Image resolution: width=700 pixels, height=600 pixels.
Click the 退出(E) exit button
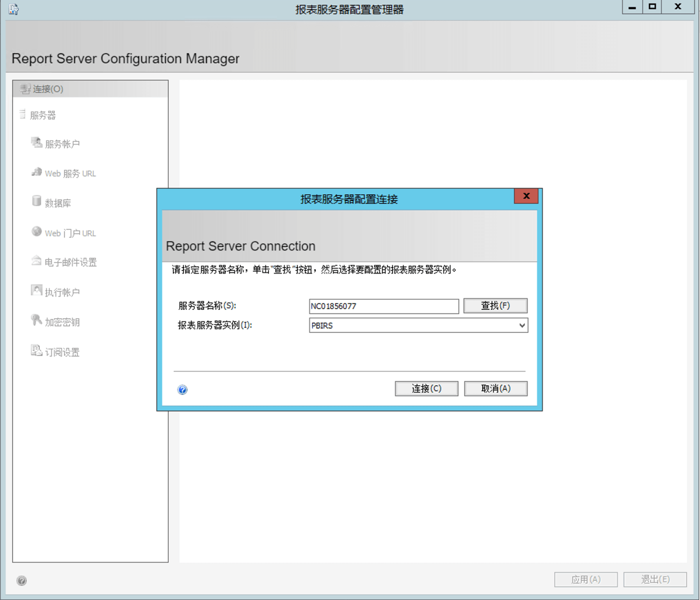tap(655, 580)
